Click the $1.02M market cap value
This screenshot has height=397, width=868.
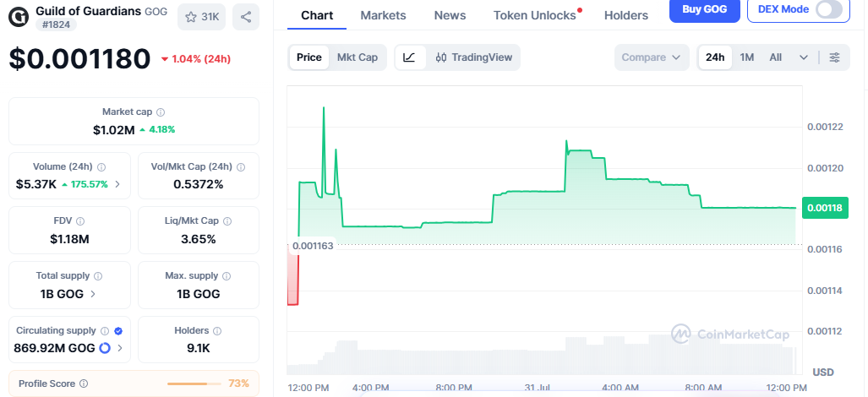click(x=113, y=130)
